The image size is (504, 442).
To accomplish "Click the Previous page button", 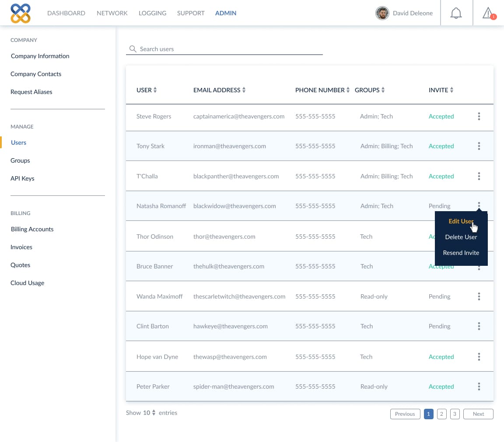I will pyautogui.click(x=405, y=414).
